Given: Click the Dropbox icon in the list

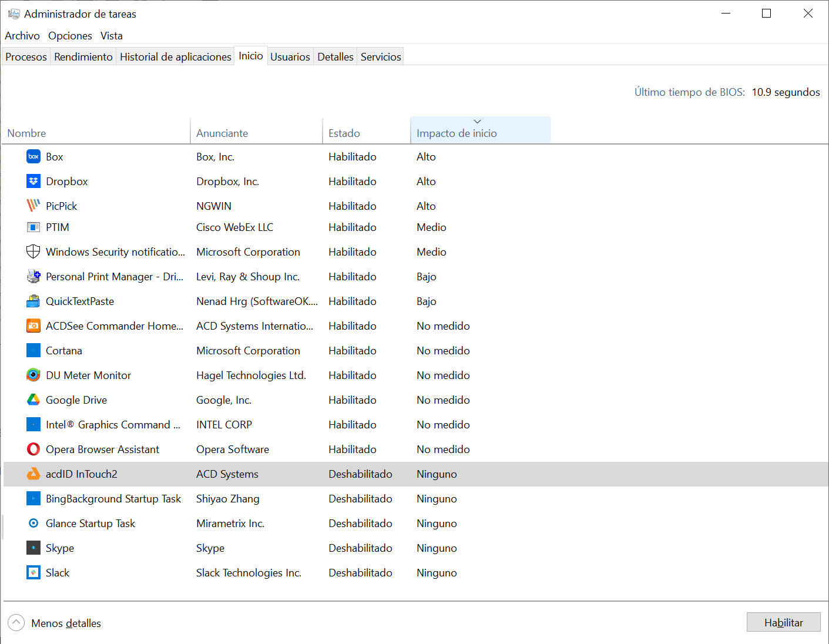Looking at the screenshot, I should point(33,181).
